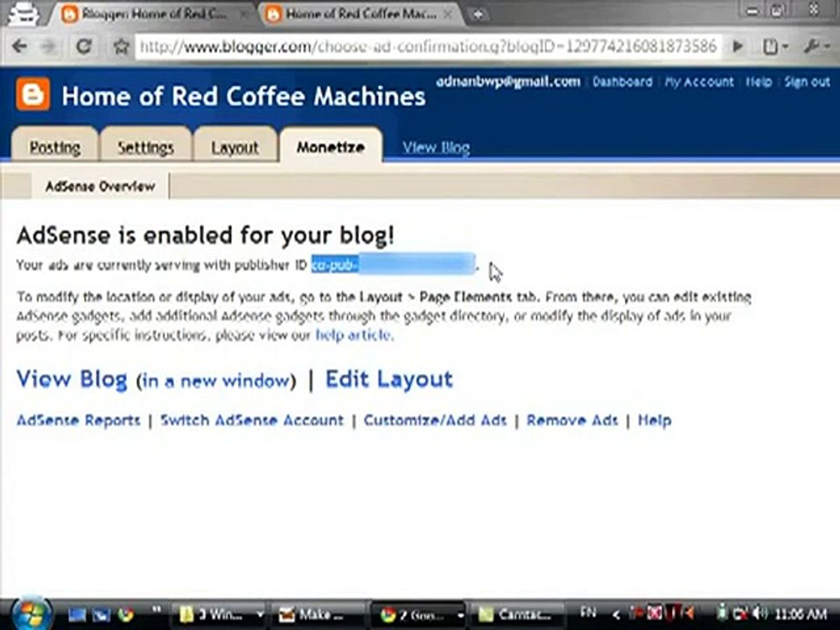The height and width of the screenshot is (630, 840).
Task: Open the Posting tab
Action: 54,146
